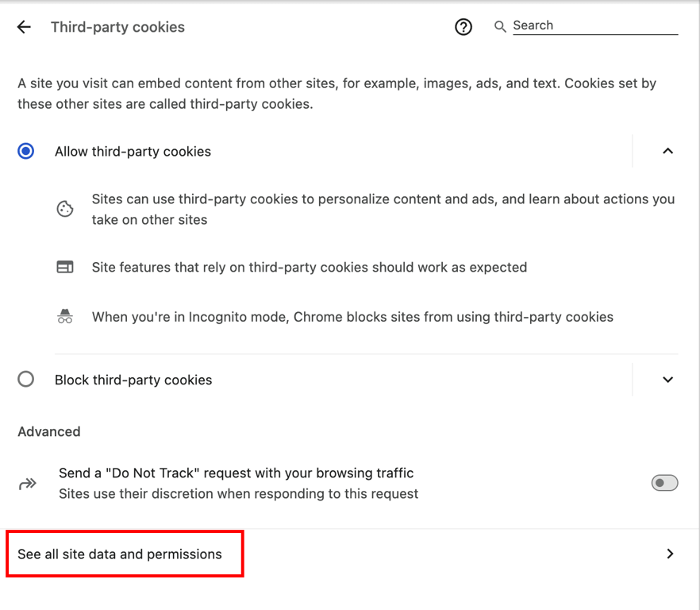700x610 pixels.
Task: Click the cookie icon beside personalization description
Action: click(64, 208)
